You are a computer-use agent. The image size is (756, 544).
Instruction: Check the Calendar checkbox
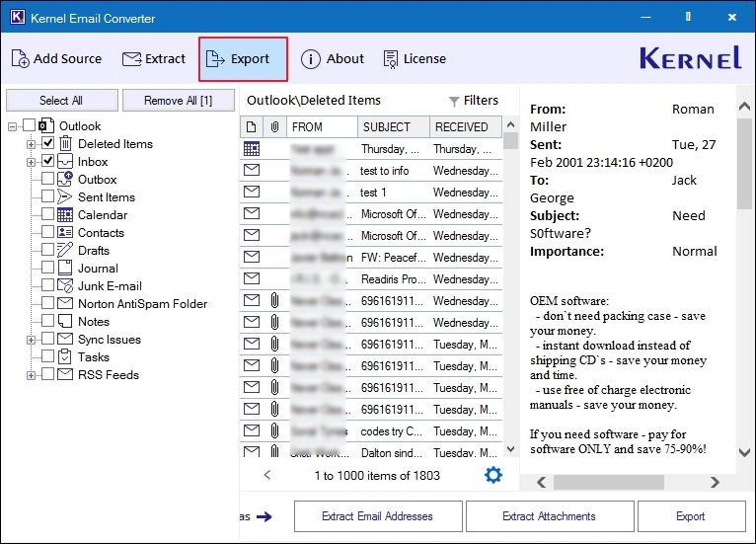point(47,214)
